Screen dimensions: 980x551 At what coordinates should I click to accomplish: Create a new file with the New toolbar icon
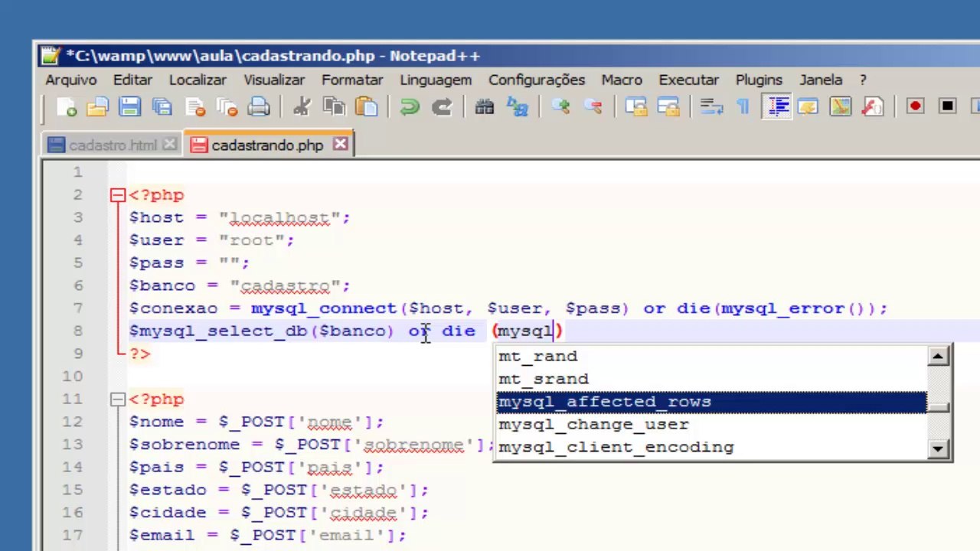tap(67, 106)
